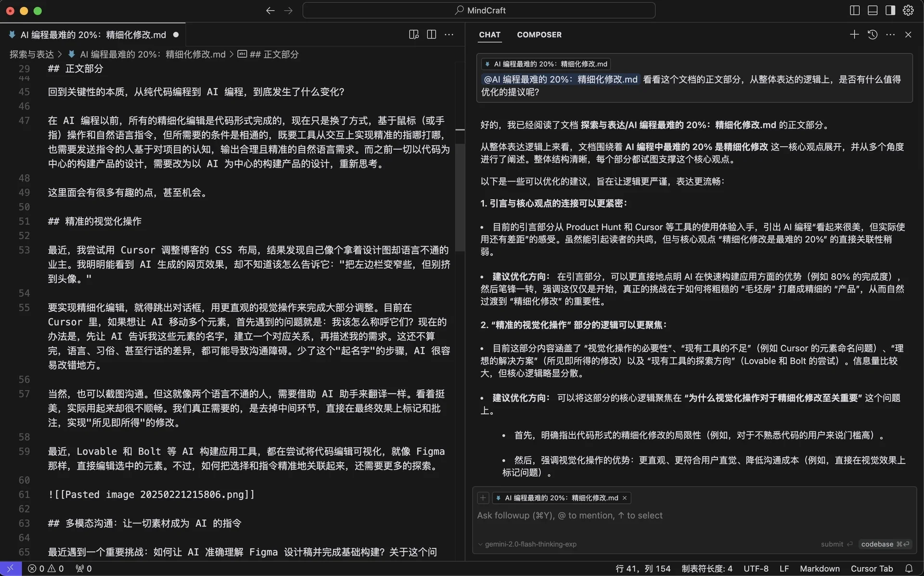Viewport: 924px width, 576px height.
Task: Click the codebase button
Action: [885, 544]
